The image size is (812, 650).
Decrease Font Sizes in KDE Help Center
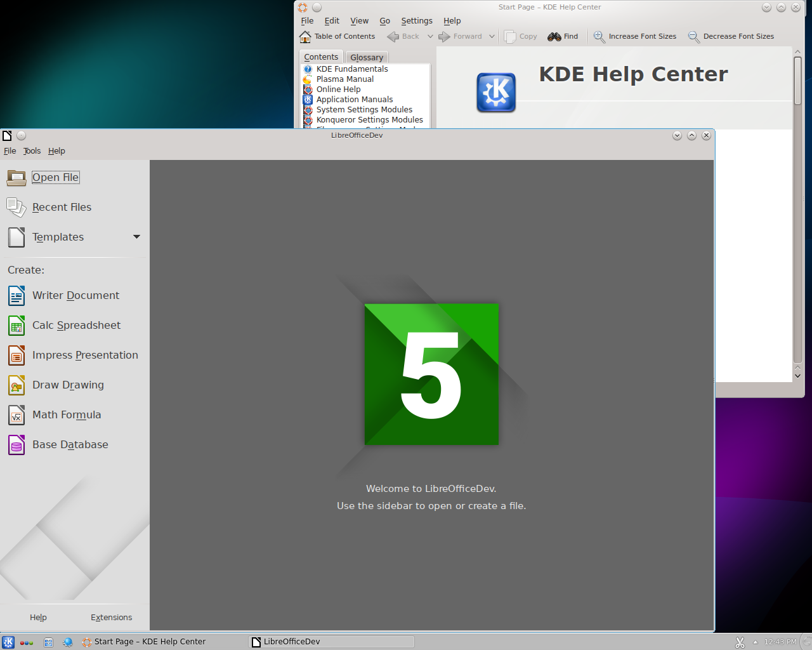(731, 36)
